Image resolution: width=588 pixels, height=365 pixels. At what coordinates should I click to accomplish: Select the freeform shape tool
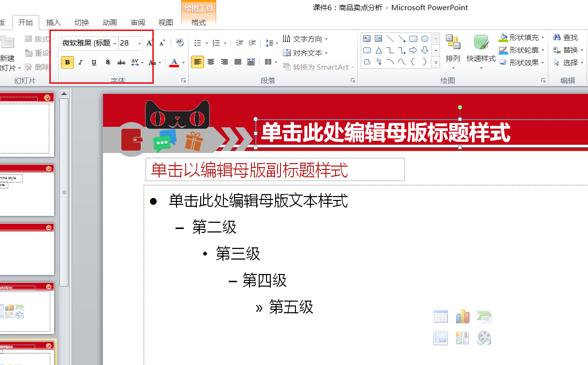click(367, 61)
